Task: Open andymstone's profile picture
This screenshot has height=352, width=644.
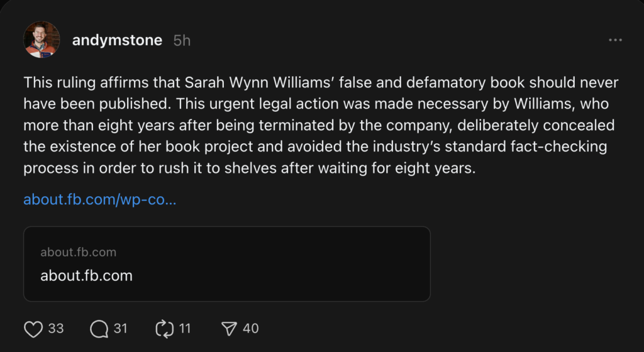Action: [x=42, y=40]
